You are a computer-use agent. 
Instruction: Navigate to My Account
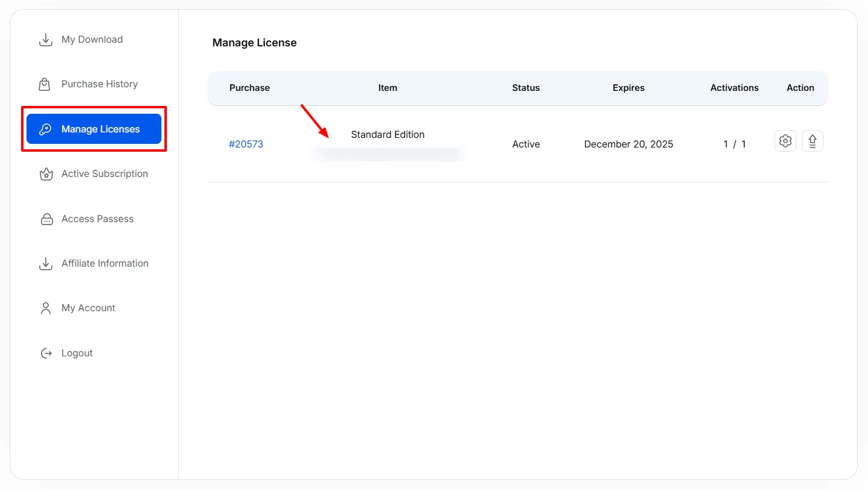coord(88,308)
